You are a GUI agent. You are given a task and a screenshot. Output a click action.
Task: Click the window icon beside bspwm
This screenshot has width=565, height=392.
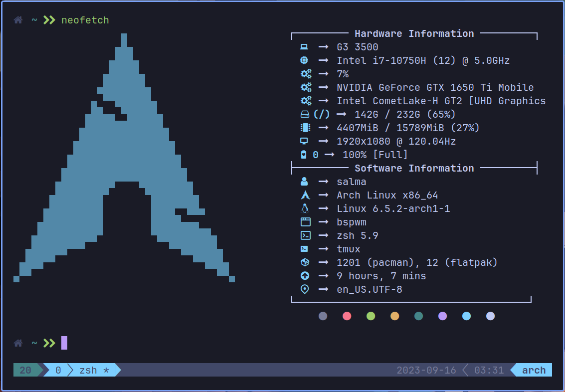coord(305,222)
